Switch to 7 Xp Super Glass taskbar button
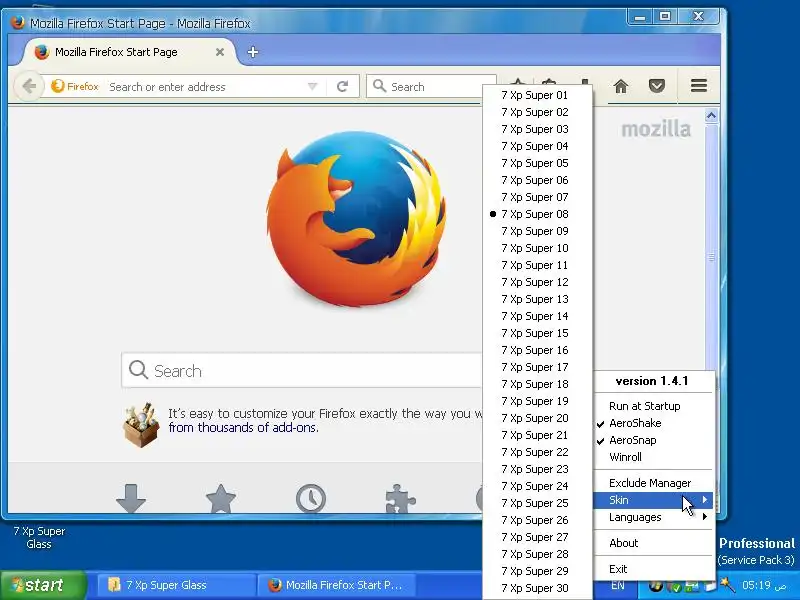This screenshot has height=600, width=800. pos(175,585)
